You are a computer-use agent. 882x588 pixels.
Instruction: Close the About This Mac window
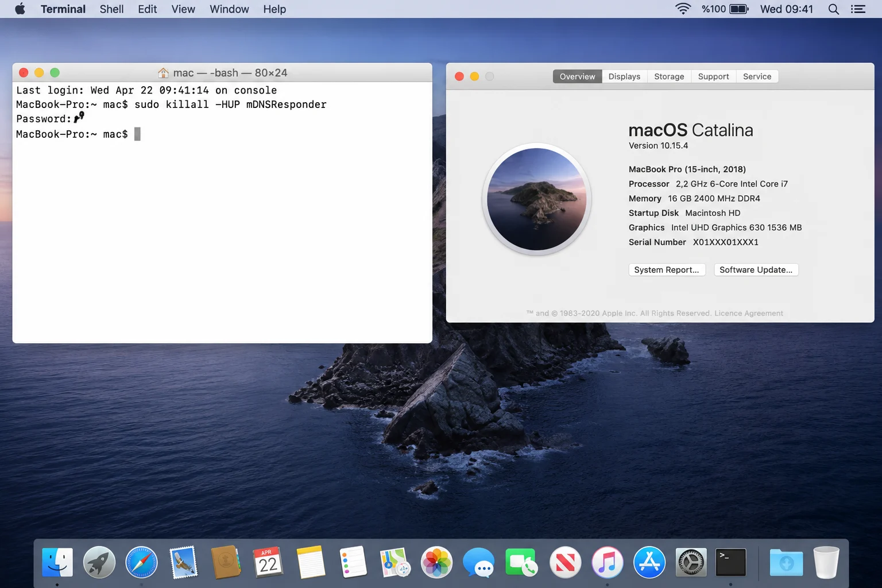(x=459, y=76)
